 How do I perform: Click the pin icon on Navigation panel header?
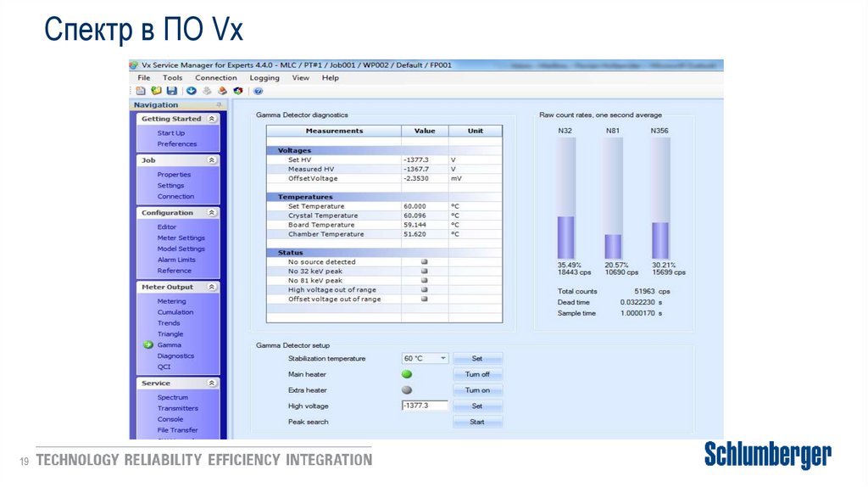point(220,104)
